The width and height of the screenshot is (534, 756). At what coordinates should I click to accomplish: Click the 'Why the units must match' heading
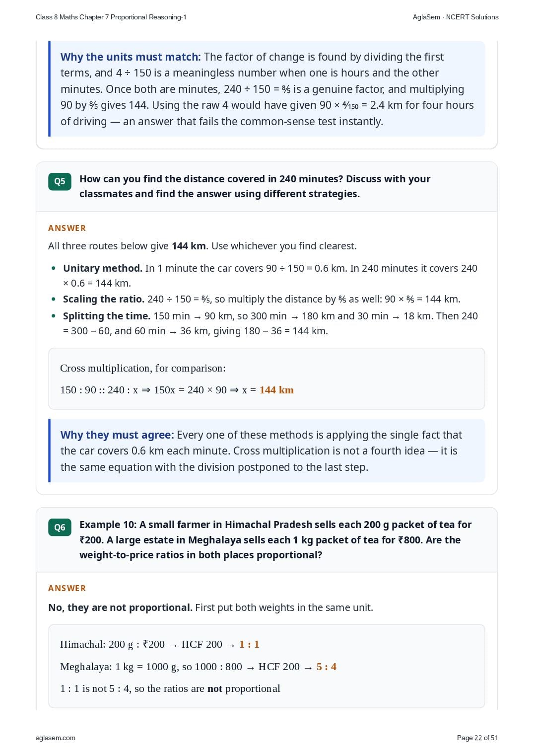(131, 57)
